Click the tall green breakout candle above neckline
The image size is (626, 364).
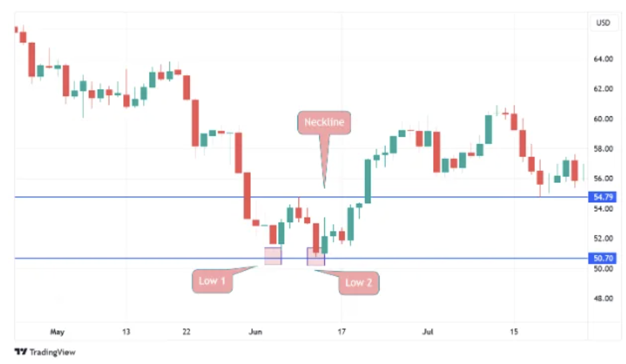point(368,181)
